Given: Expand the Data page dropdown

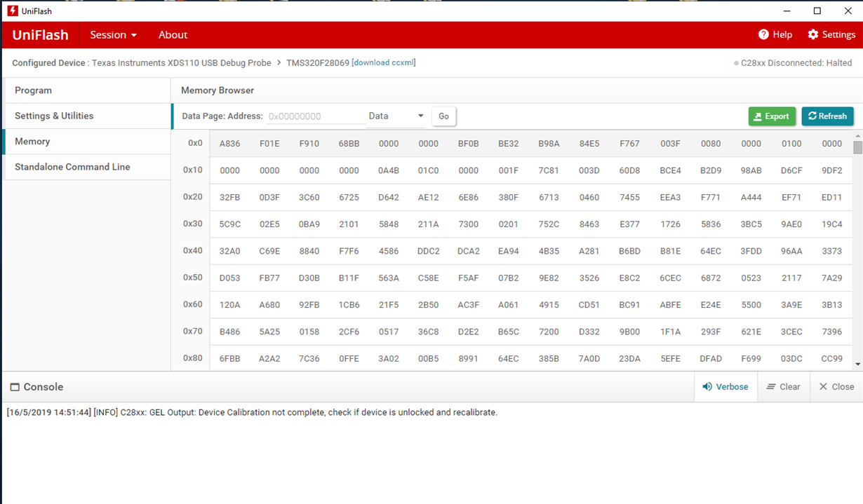Looking at the screenshot, I should (396, 116).
